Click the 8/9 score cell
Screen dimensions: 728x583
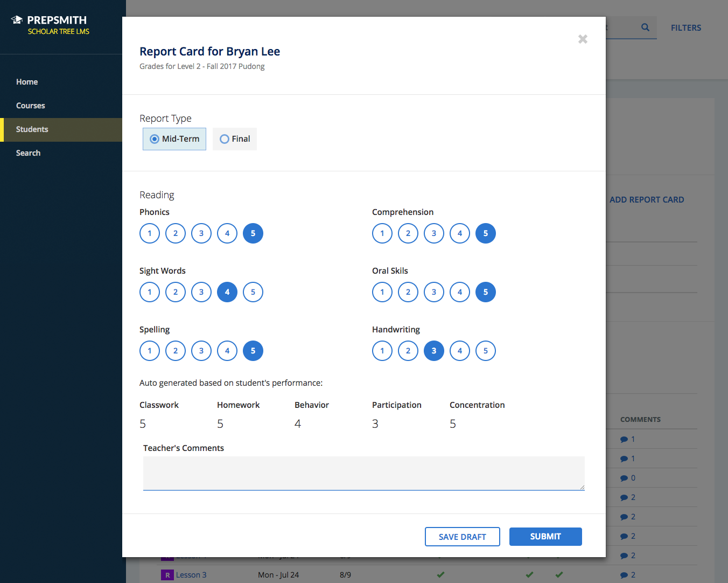click(345, 575)
